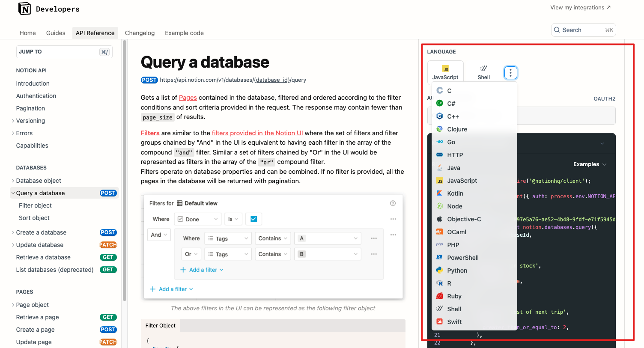Viewport: 644px width, 348px height.
Task: Toggle the blue checked filter checkbox
Action: 253,219
